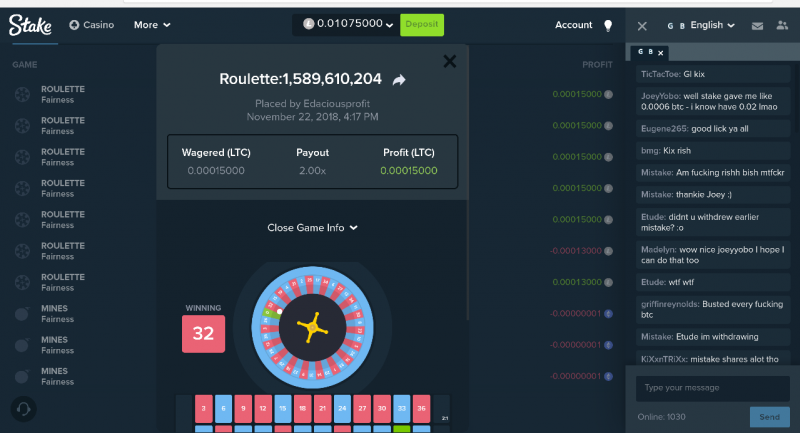The height and width of the screenshot is (433, 800).
Task: Select number 6 on the roulette board
Action: (223, 409)
